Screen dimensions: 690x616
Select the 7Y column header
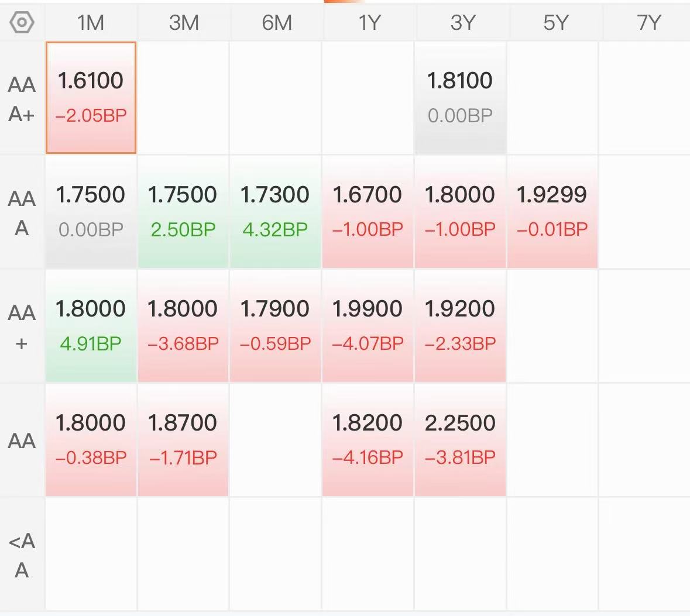[648, 22]
